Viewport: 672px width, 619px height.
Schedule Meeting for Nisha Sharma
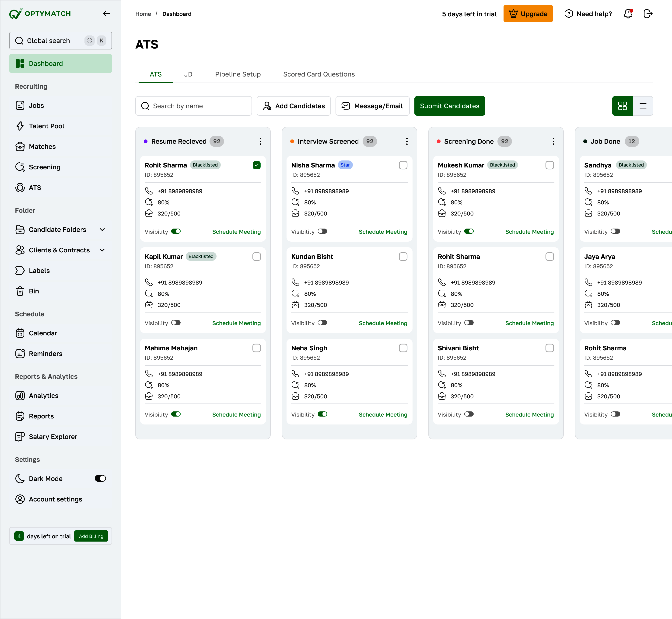[383, 232]
